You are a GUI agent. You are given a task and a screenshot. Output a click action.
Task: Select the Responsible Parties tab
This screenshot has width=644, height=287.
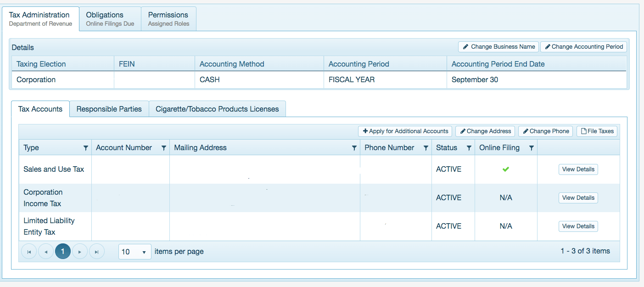(109, 109)
